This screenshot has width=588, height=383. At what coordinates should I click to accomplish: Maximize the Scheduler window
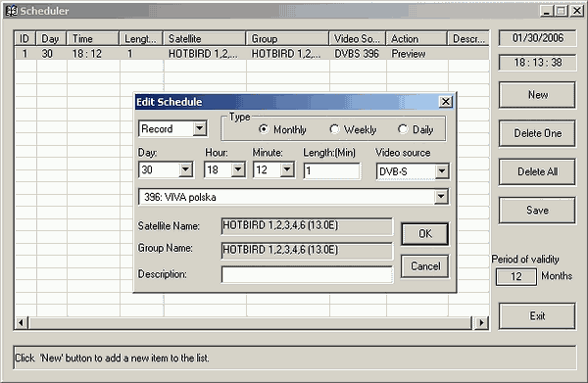point(561,11)
